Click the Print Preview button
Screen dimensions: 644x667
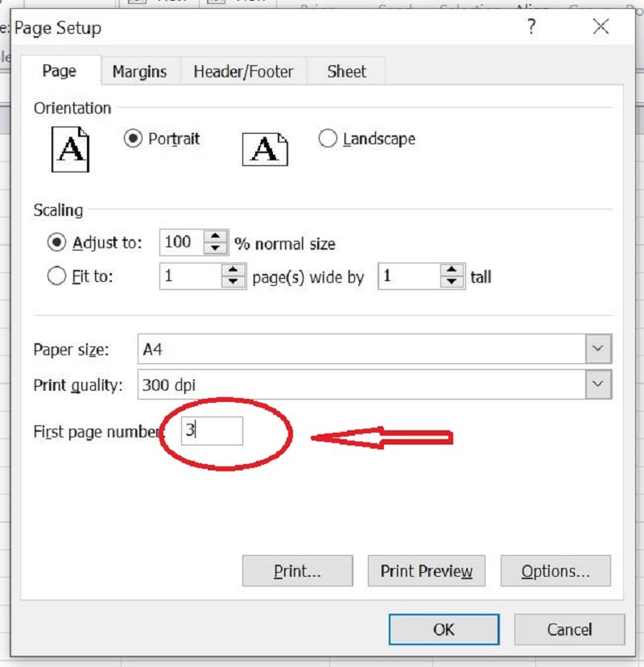[x=427, y=571]
